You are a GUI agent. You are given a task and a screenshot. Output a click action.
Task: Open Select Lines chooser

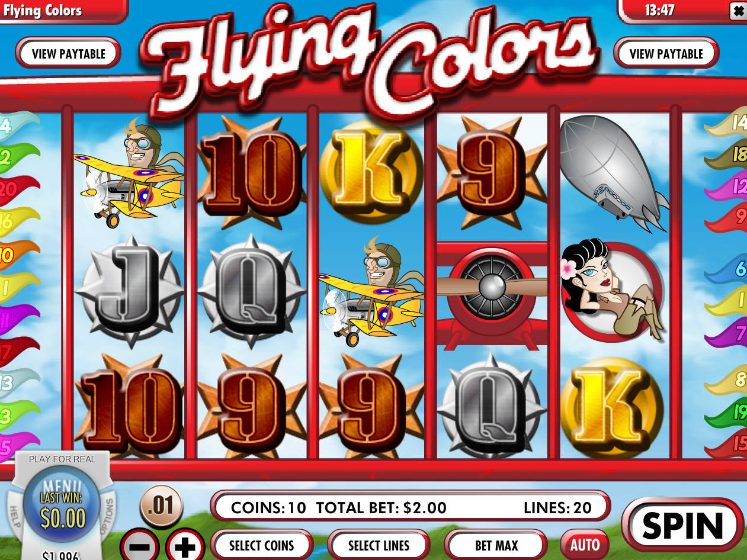[379, 545]
